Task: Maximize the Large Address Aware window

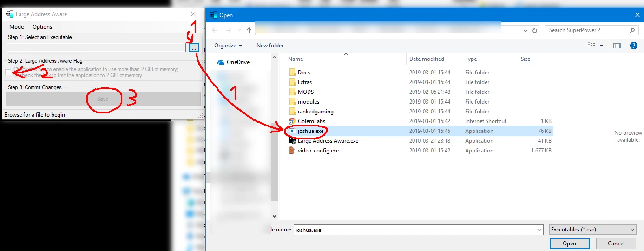Action: coord(172,14)
